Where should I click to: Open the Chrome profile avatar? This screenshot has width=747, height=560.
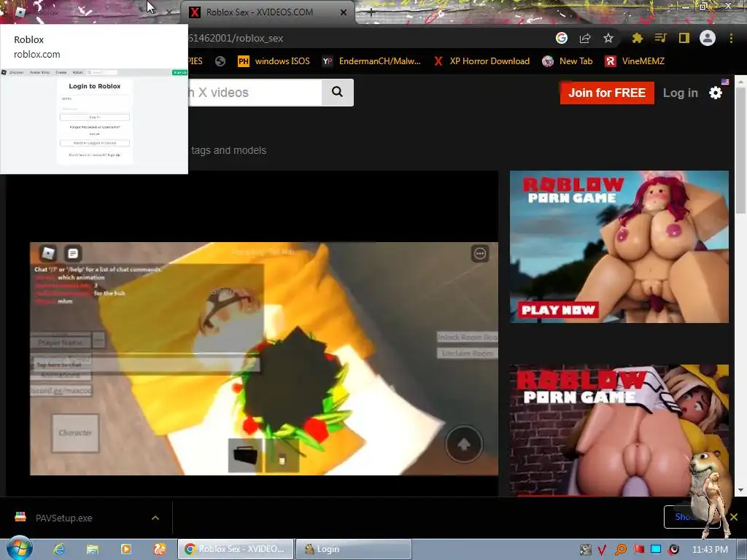click(708, 38)
